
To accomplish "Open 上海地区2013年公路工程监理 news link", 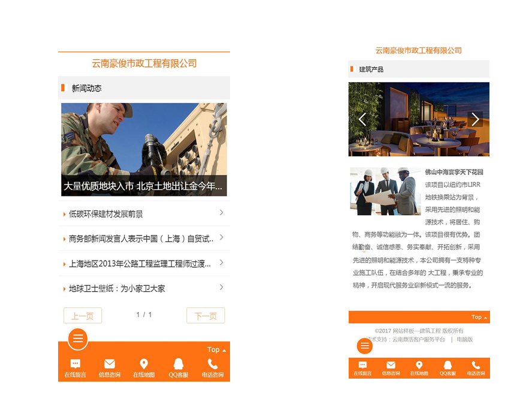I will tap(140, 264).
